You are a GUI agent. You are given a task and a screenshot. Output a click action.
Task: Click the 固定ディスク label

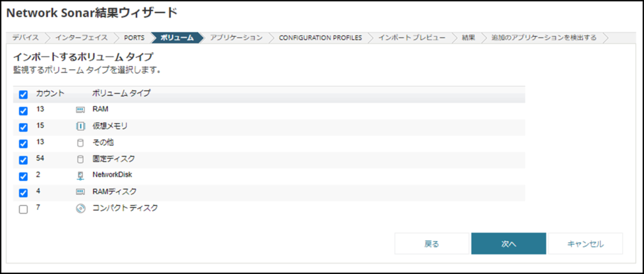click(x=113, y=158)
